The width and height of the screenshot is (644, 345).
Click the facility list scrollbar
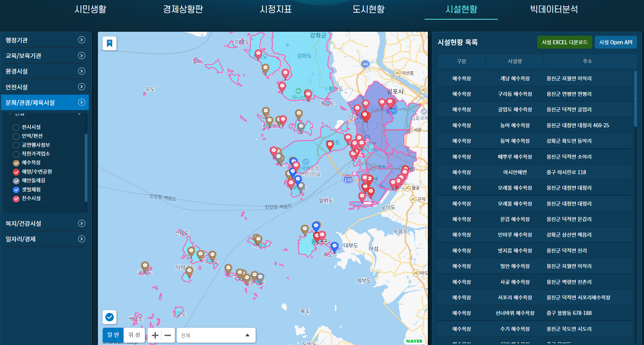click(635, 98)
